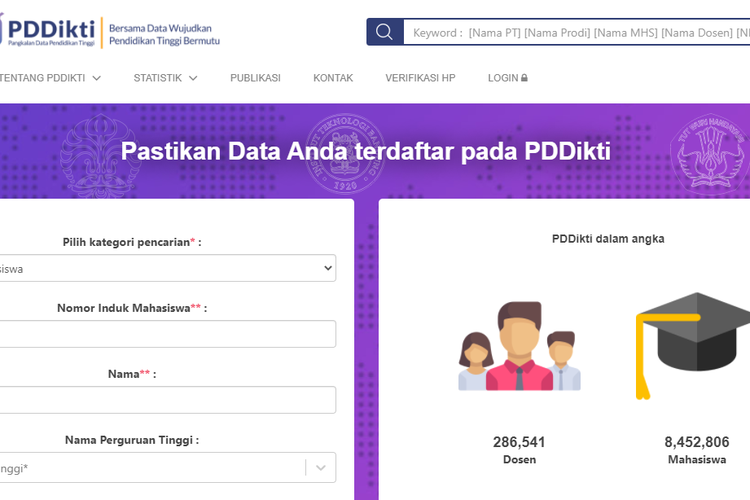Click the search magnifier icon button
Viewport: 750px width, 500px height.
tap(385, 32)
